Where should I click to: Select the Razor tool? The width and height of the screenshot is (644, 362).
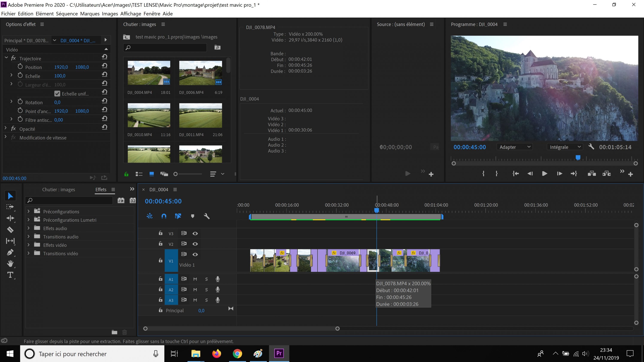(x=10, y=230)
